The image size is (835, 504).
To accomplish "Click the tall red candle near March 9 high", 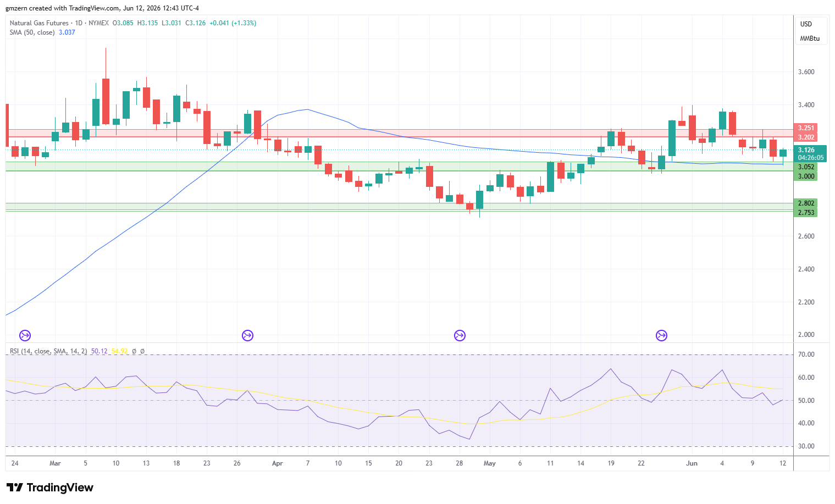I will (x=106, y=101).
